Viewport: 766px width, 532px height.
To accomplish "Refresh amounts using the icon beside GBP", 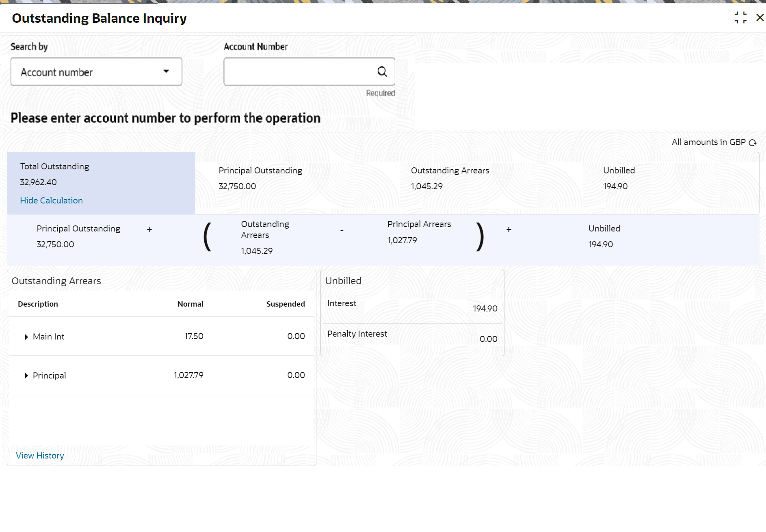I will 753,143.
